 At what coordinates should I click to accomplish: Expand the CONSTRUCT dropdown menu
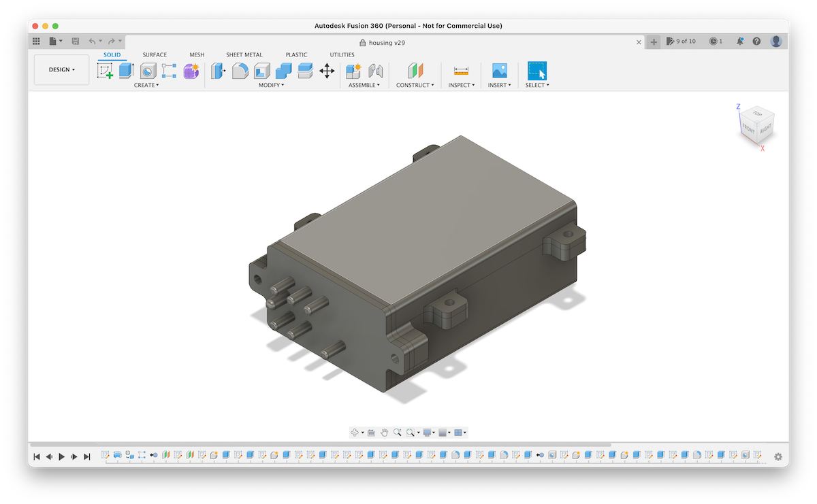click(x=415, y=86)
